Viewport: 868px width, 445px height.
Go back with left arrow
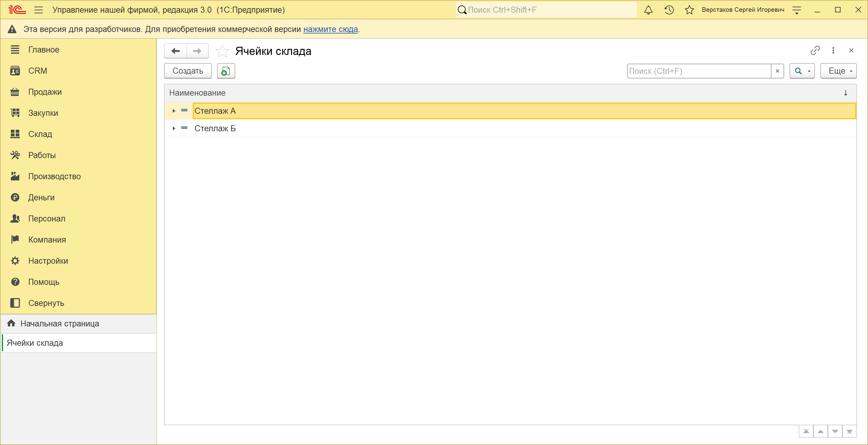click(x=176, y=51)
